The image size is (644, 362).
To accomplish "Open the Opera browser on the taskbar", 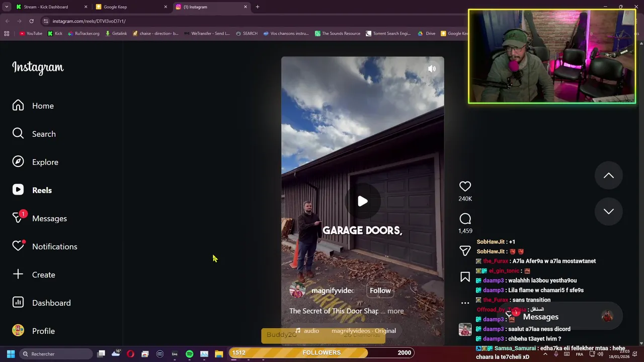I will point(130,354).
